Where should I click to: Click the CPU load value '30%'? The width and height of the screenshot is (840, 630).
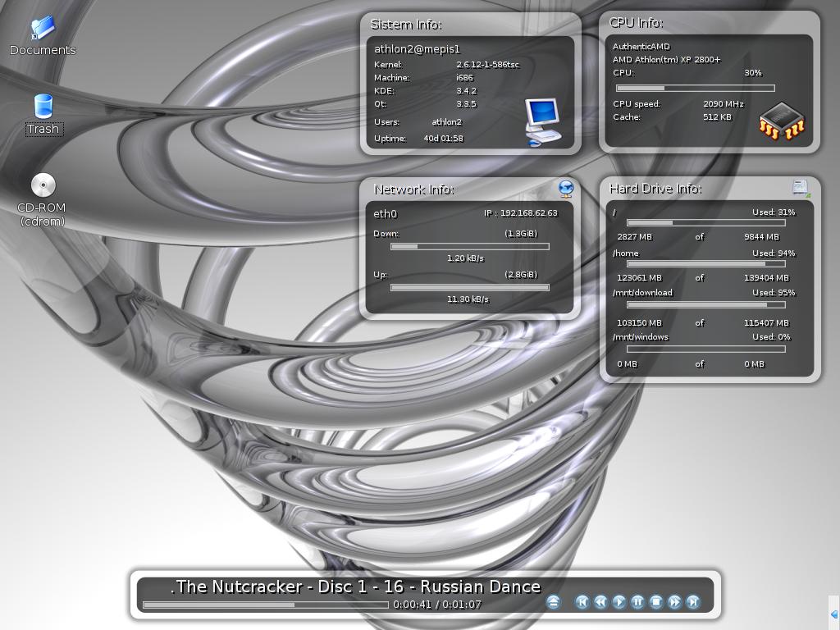pyautogui.click(x=753, y=73)
